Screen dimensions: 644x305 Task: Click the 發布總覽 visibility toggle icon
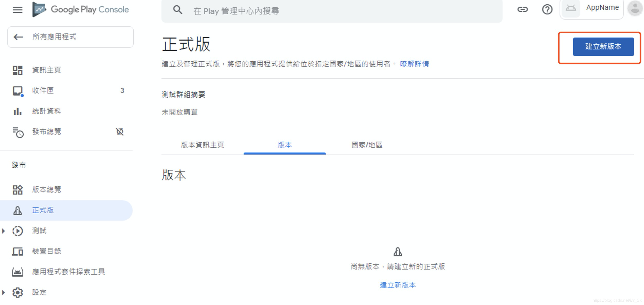119,132
